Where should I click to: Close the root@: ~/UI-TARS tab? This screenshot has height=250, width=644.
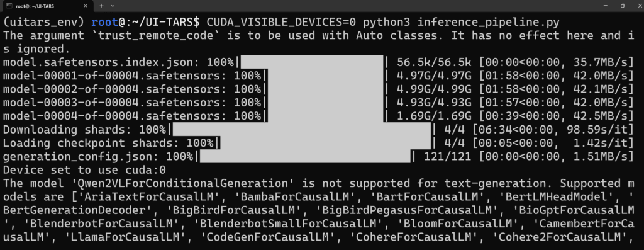tap(87, 6)
